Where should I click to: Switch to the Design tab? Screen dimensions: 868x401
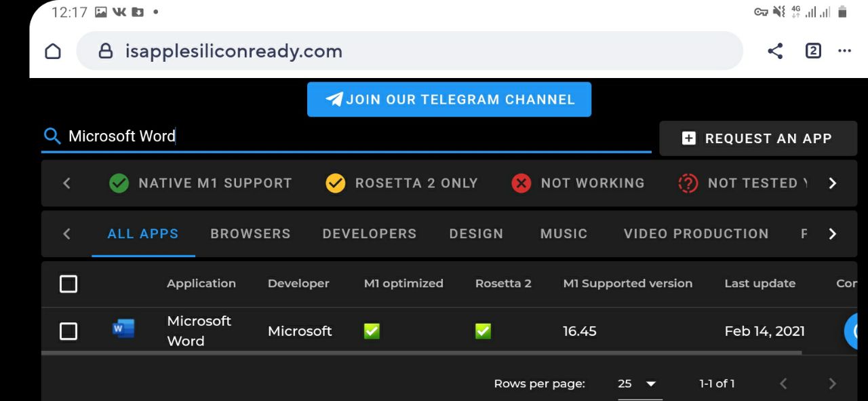[x=476, y=233]
